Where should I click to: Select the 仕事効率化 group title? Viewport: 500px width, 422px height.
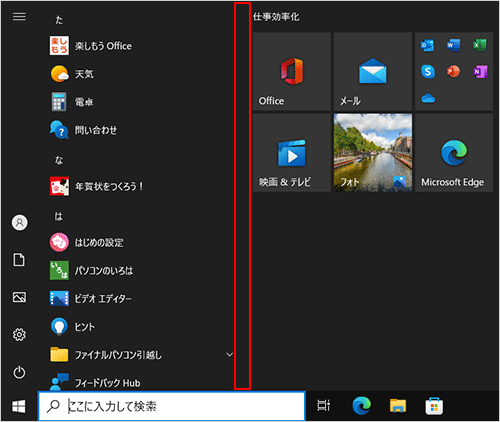276,17
